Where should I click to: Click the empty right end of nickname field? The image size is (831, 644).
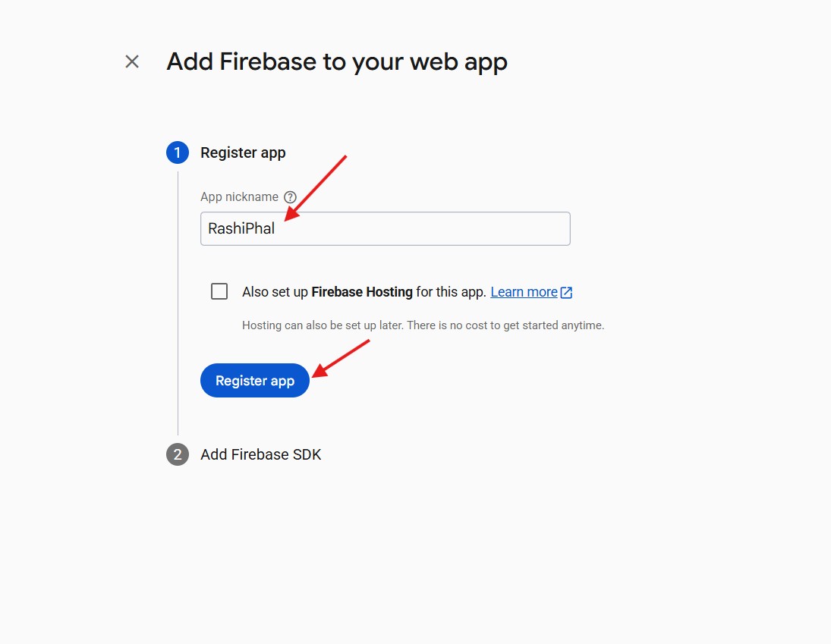tap(531, 228)
